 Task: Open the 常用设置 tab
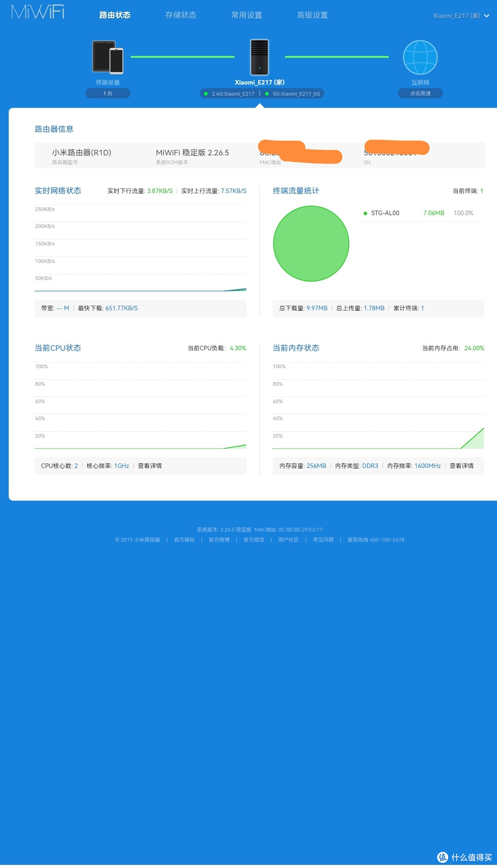(247, 15)
